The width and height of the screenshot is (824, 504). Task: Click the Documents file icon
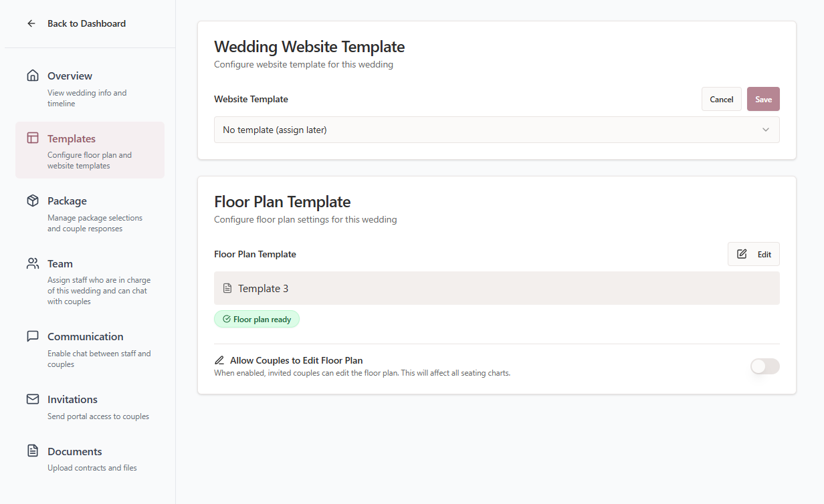tap(33, 451)
